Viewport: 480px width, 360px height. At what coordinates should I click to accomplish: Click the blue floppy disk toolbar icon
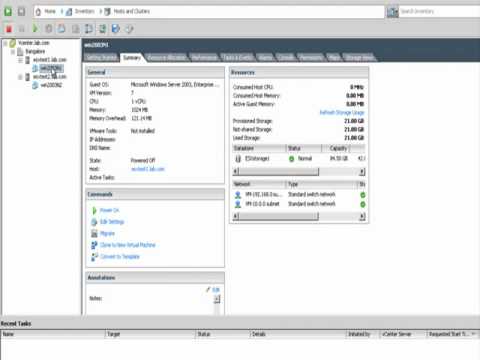115,29
